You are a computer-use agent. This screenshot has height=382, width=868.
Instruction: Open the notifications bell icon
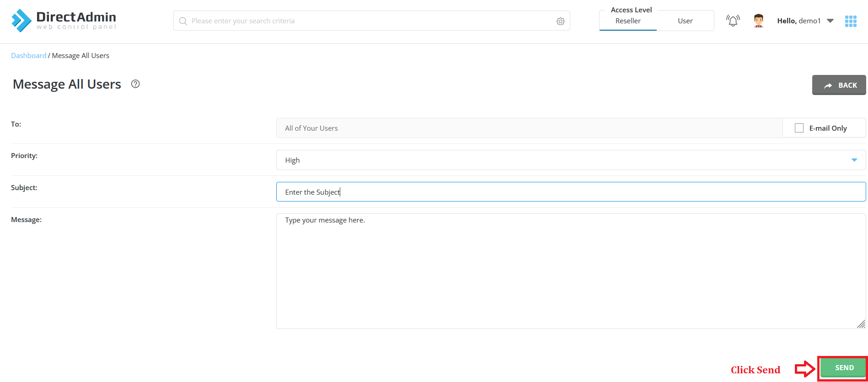pyautogui.click(x=733, y=21)
